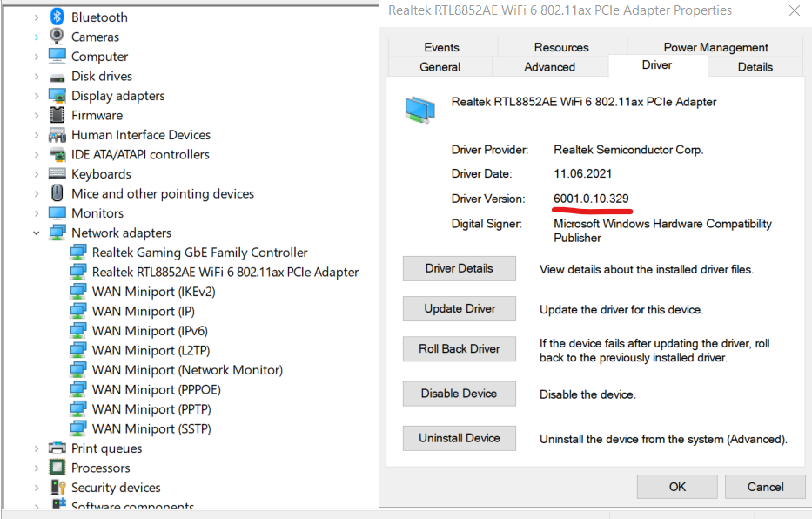Click the Uninstall Device button
This screenshot has height=519, width=812.
(x=460, y=438)
